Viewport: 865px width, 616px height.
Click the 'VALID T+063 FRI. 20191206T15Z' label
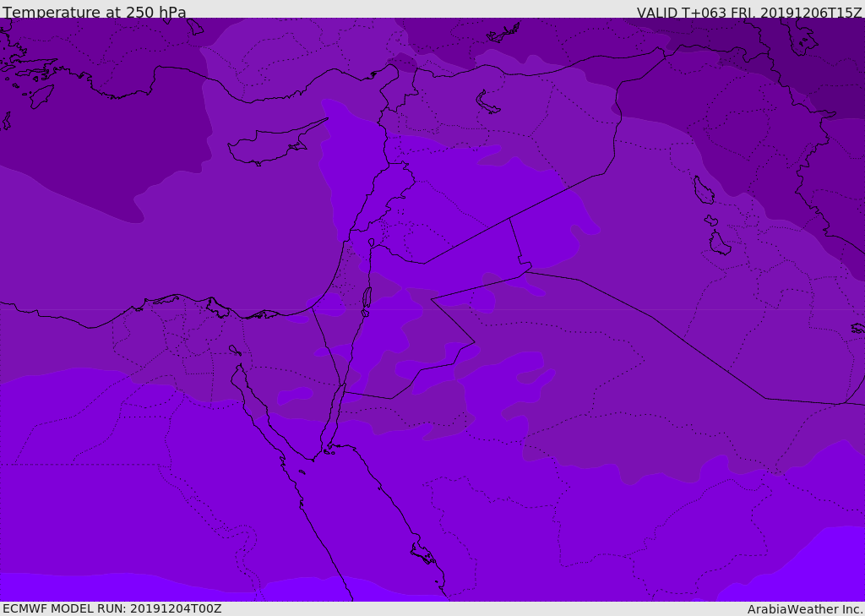click(x=749, y=12)
